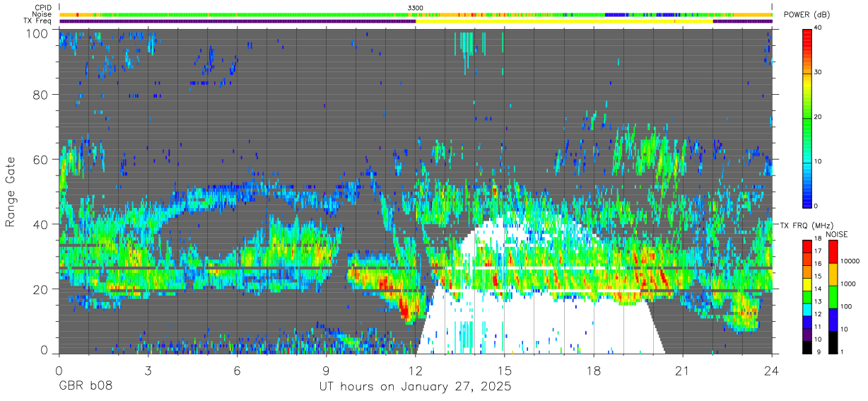
Task: Click the 21 tick on UT hours axis
Action: [x=683, y=371]
